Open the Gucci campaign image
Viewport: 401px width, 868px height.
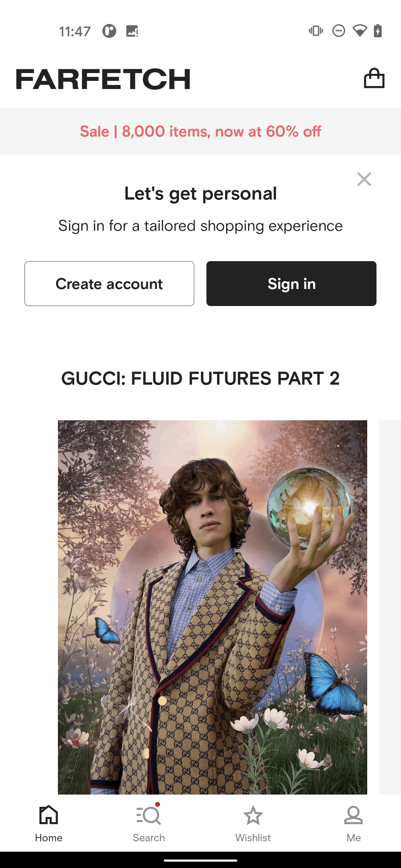click(212, 607)
